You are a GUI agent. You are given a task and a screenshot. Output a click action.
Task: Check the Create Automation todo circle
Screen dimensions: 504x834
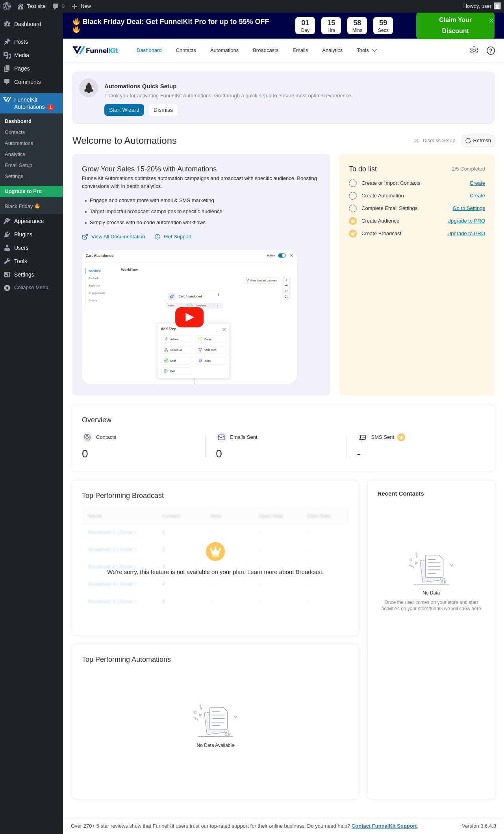pos(353,196)
